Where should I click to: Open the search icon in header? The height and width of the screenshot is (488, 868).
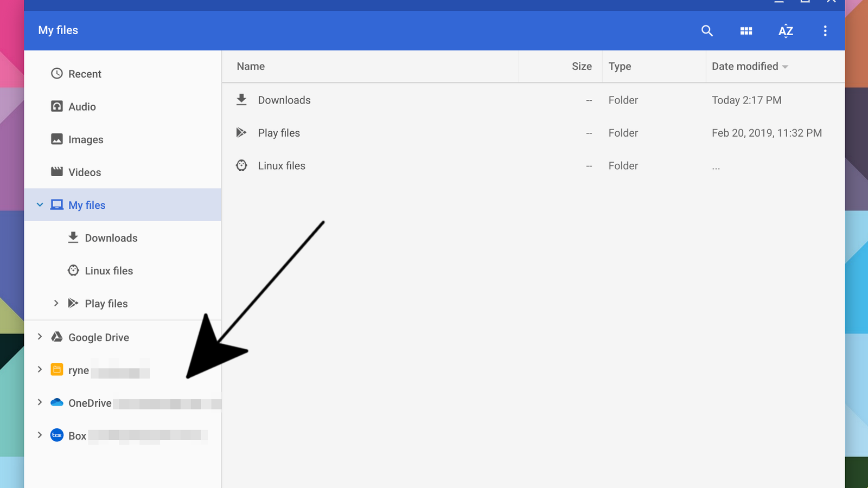(706, 31)
